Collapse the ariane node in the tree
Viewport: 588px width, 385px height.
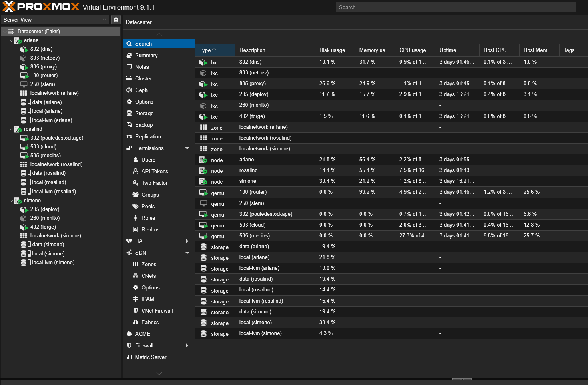(11, 40)
